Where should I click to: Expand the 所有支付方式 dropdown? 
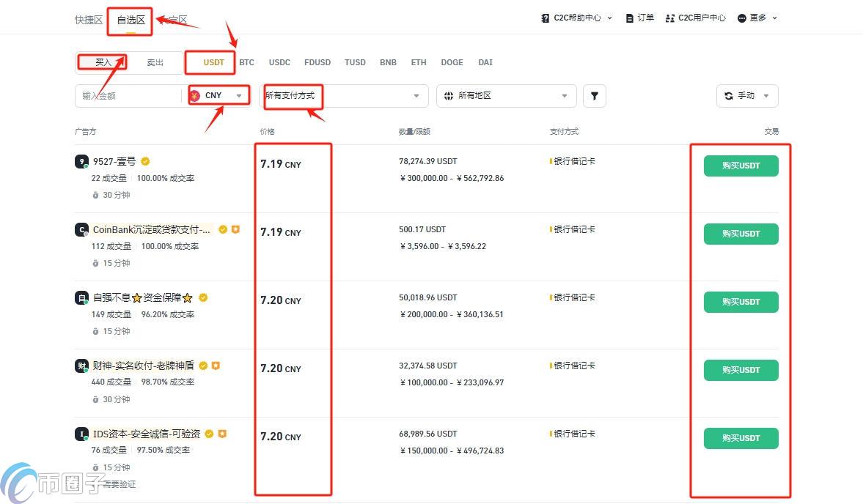(345, 95)
